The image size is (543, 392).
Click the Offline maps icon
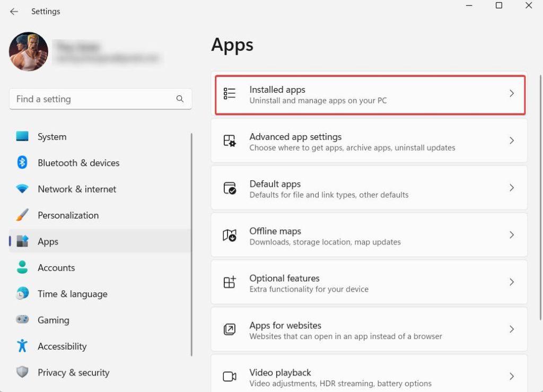pyautogui.click(x=230, y=235)
